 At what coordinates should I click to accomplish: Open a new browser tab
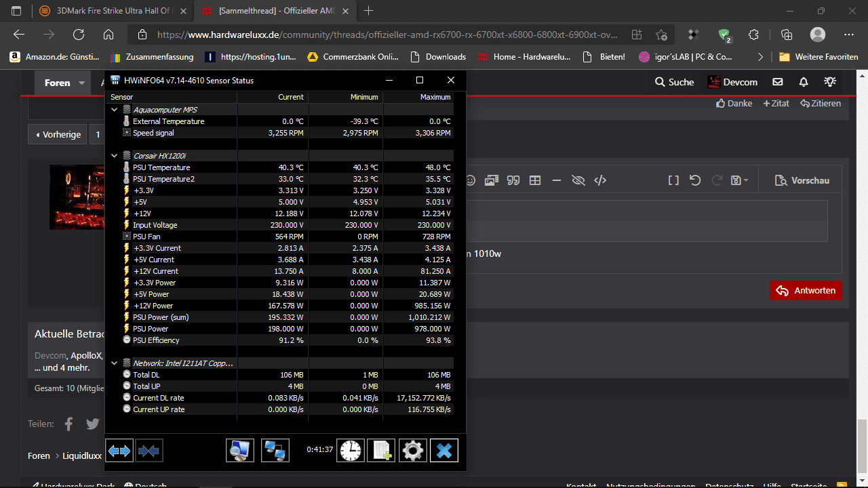point(369,11)
